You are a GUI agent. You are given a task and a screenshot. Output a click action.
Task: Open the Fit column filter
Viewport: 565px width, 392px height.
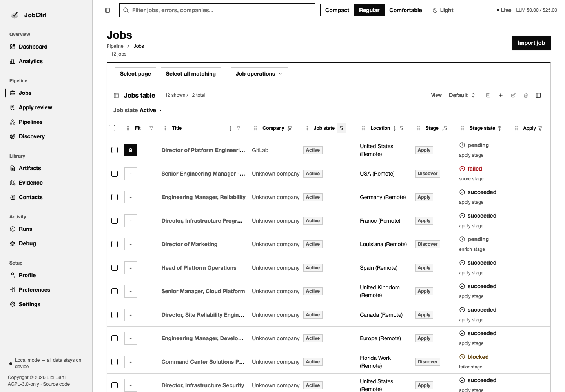click(151, 128)
